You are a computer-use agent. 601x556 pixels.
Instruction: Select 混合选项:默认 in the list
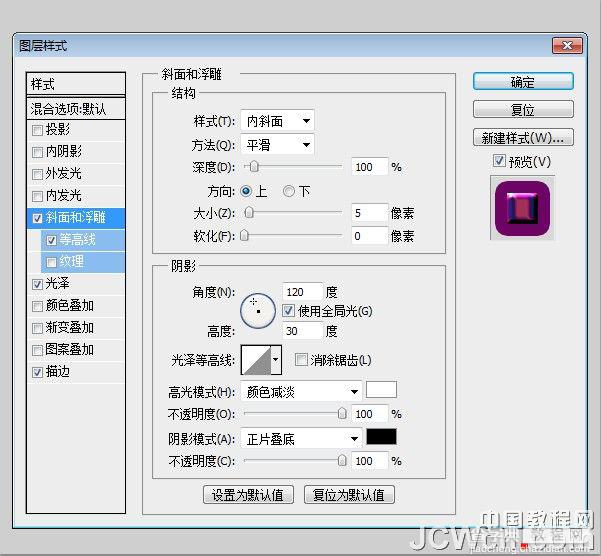click(76, 109)
